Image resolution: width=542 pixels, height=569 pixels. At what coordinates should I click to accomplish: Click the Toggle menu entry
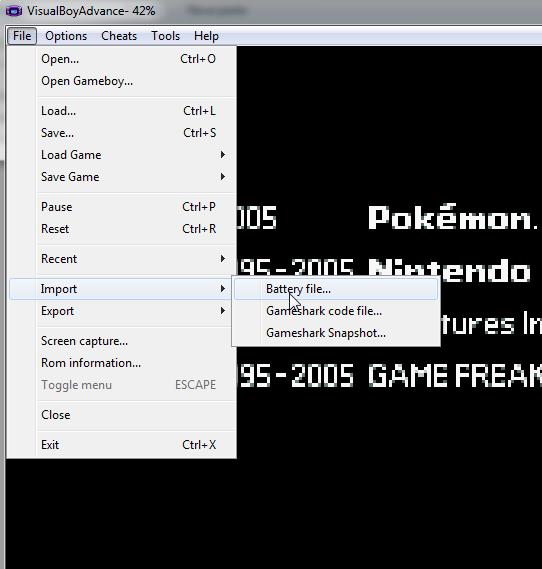[122, 385]
